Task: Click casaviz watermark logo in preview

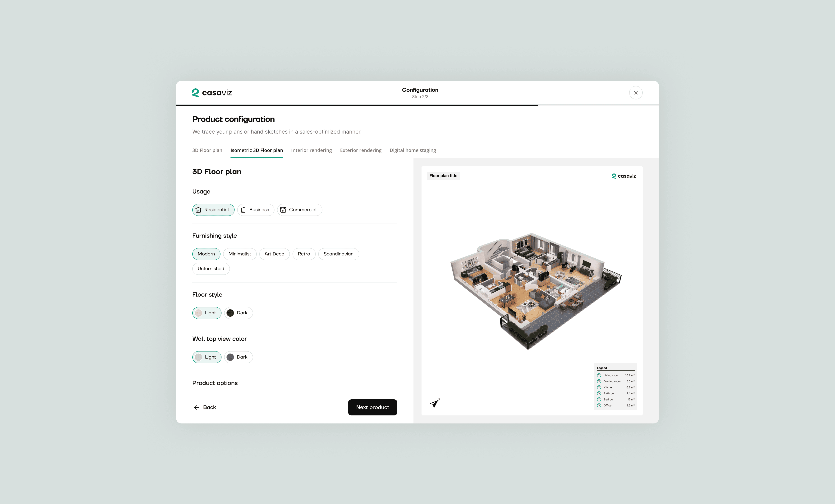Action: (624, 176)
